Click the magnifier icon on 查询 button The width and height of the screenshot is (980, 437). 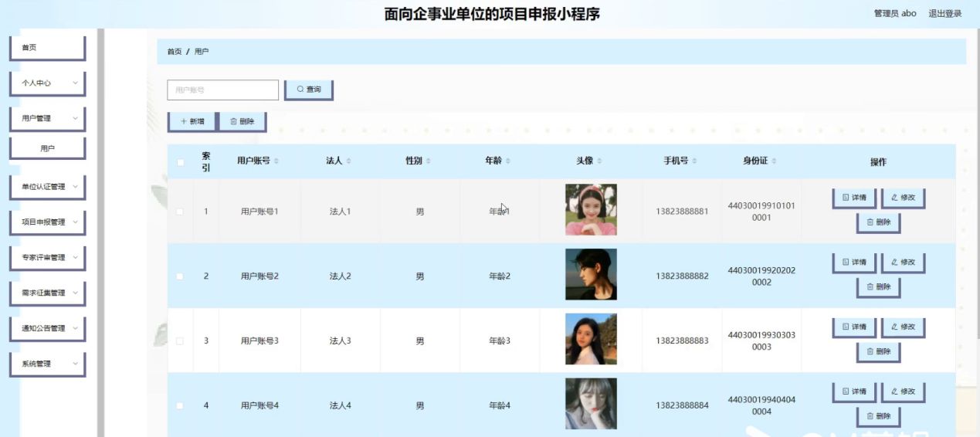point(300,90)
